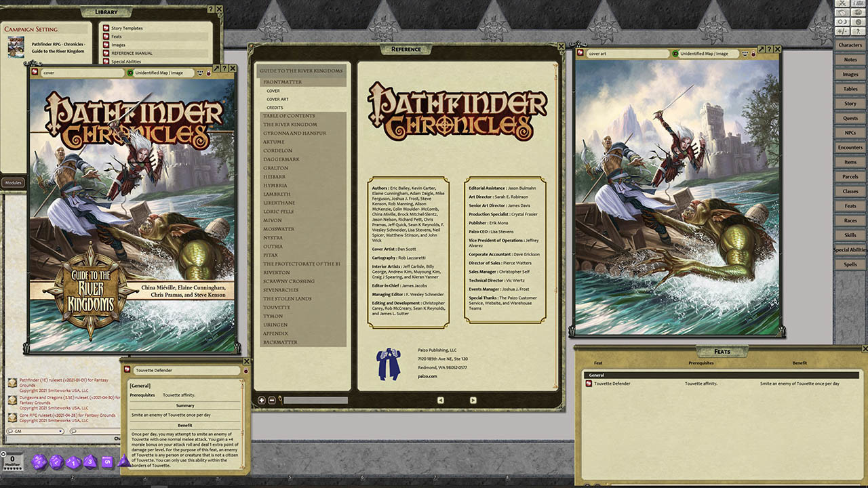868x488 pixels.
Task: Toggle the lock icon on cover art image window
Action: [753, 54]
